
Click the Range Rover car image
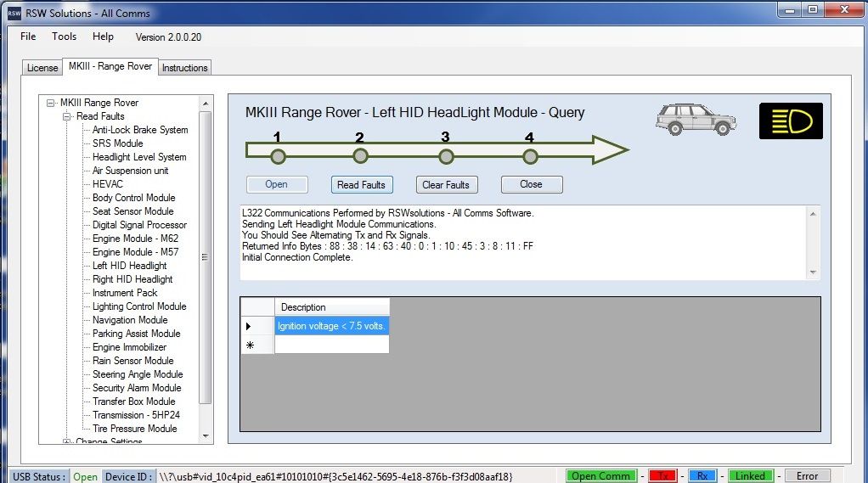click(x=696, y=119)
